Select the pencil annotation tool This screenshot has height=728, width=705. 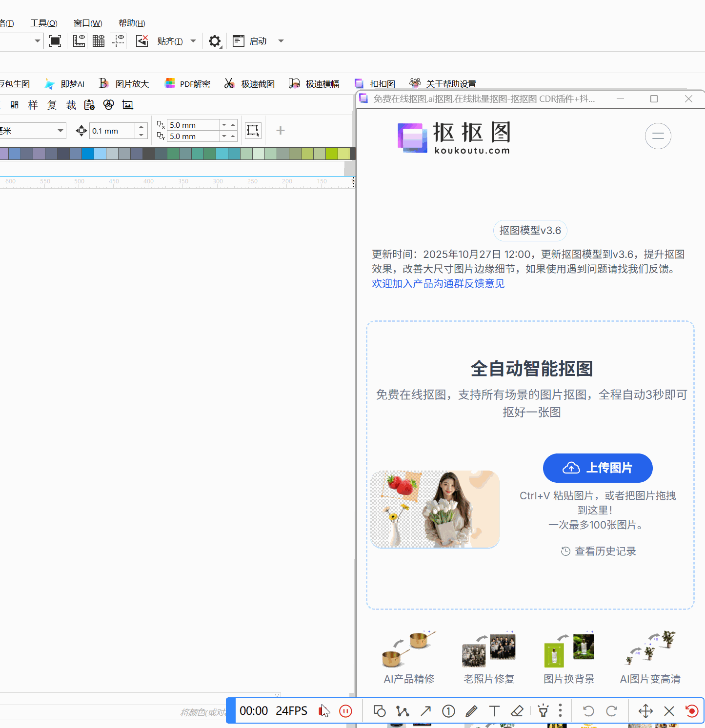pyautogui.click(x=471, y=711)
